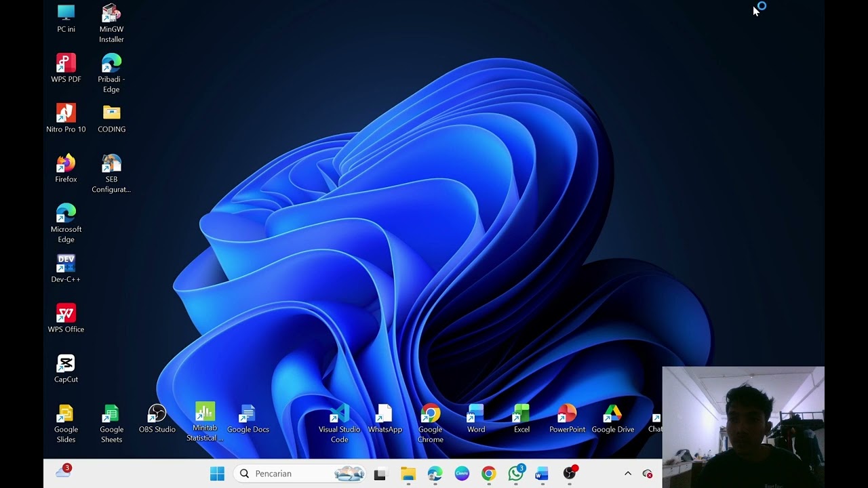Open WPS Office shortcut
Viewport: 868px width, 488px height.
[x=66, y=319]
